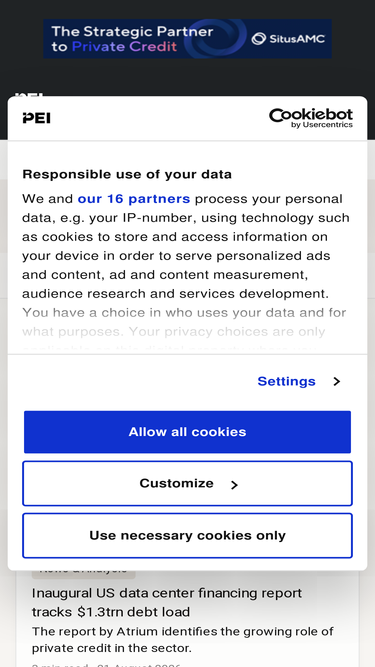
Task: Open the Settings link
Action: click(x=286, y=381)
